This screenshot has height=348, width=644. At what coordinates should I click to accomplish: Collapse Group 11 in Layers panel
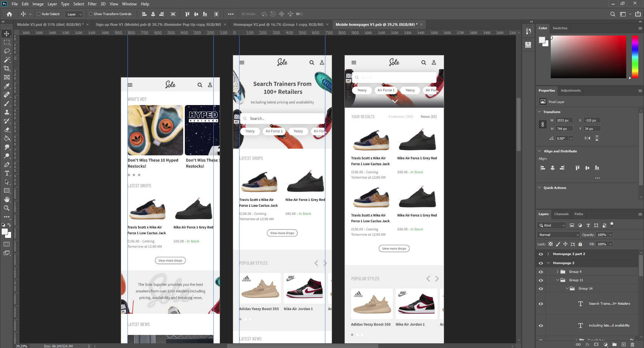[x=557, y=280]
